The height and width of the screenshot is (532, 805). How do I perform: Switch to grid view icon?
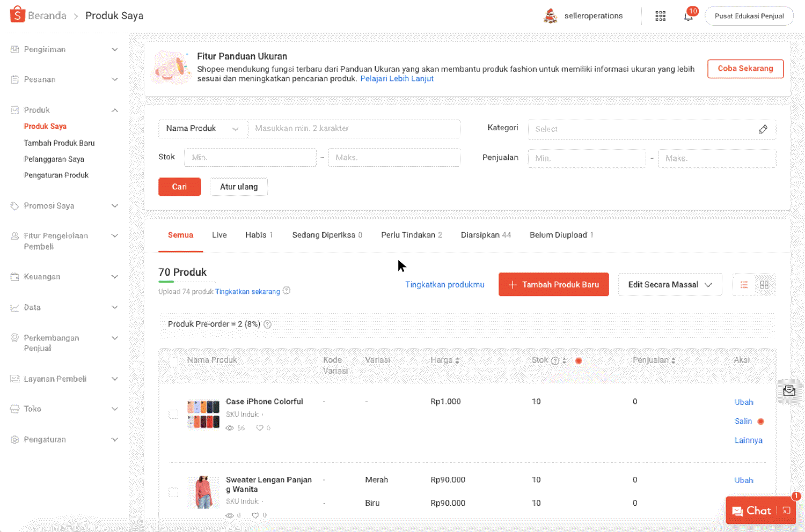(764, 285)
